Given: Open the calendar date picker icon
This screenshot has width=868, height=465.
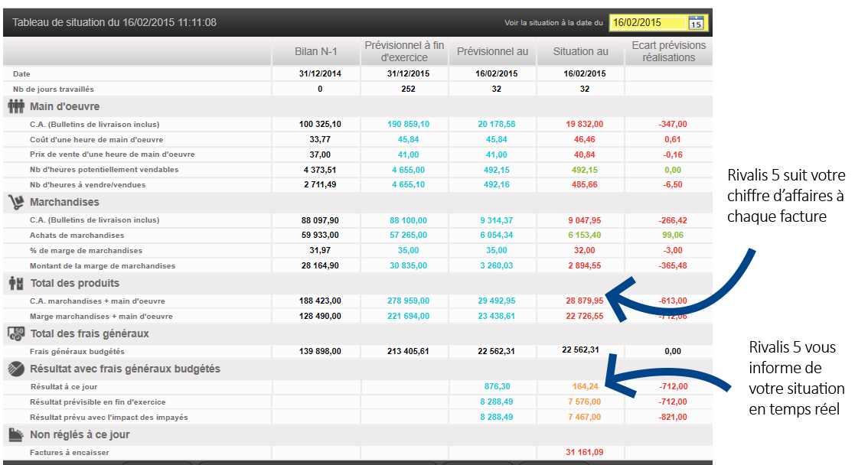Looking at the screenshot, I should pyautogui.click(x=695, y=23).
